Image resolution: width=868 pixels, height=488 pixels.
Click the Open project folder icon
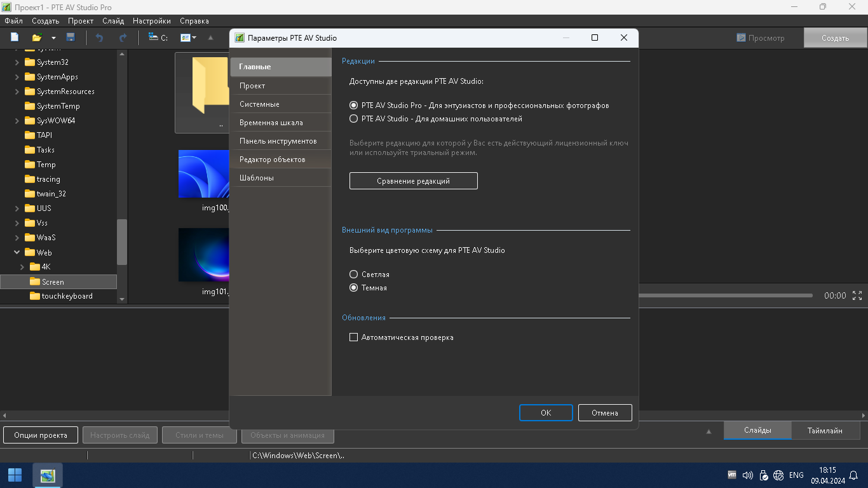37,37
